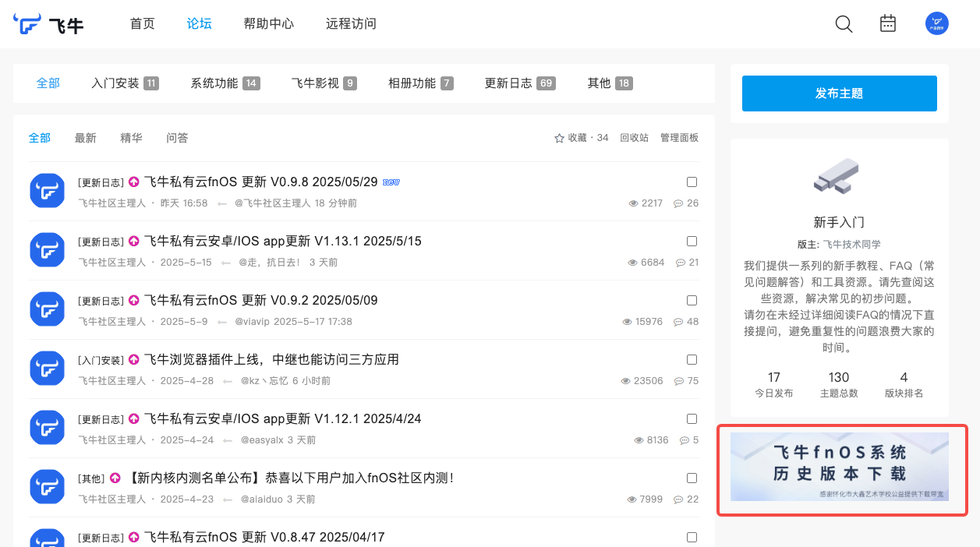The width and height of the screenshot is (980, 547).
Task: Open the 回收站 link
Action: 634,138
